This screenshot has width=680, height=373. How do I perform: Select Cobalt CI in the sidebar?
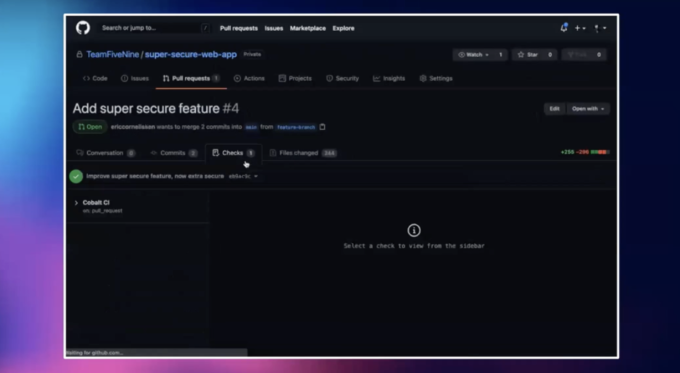[x=96, y=203]
